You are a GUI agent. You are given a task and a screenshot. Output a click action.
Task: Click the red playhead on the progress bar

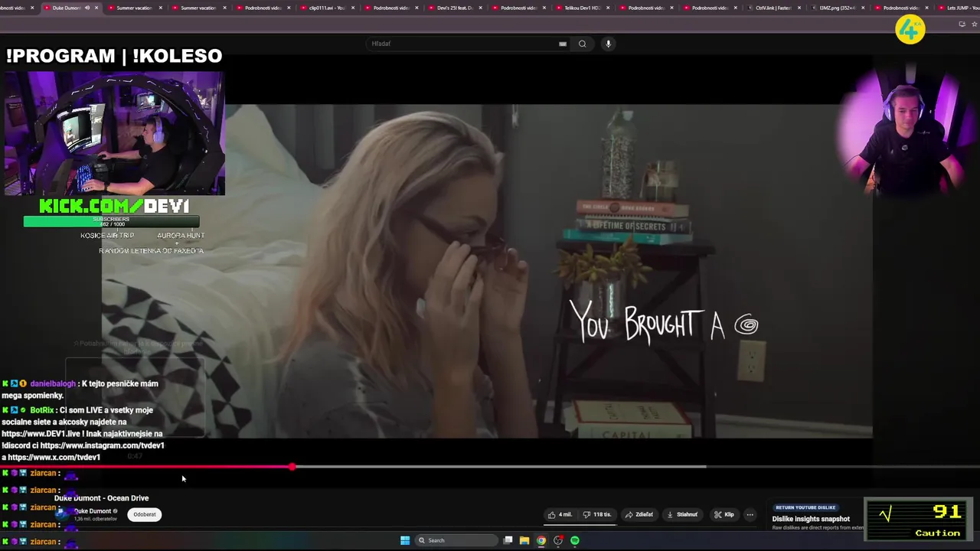tap(292, 467)
